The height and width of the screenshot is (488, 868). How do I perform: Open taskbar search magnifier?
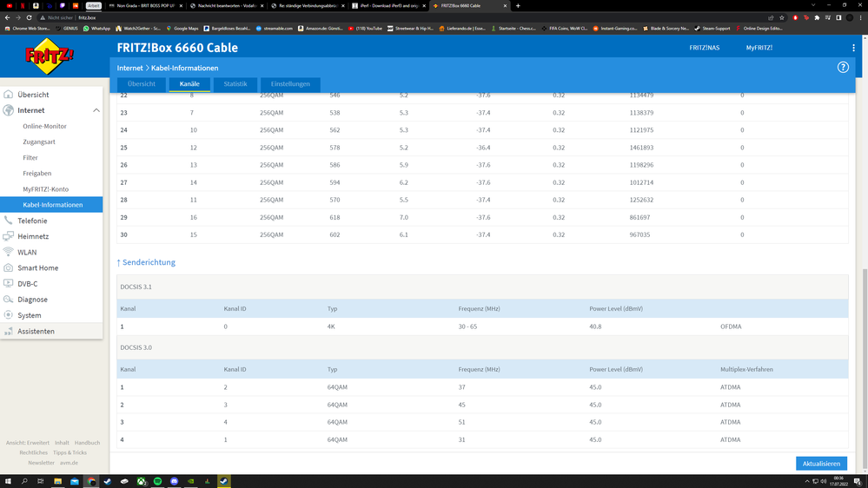tap(24, 481)
